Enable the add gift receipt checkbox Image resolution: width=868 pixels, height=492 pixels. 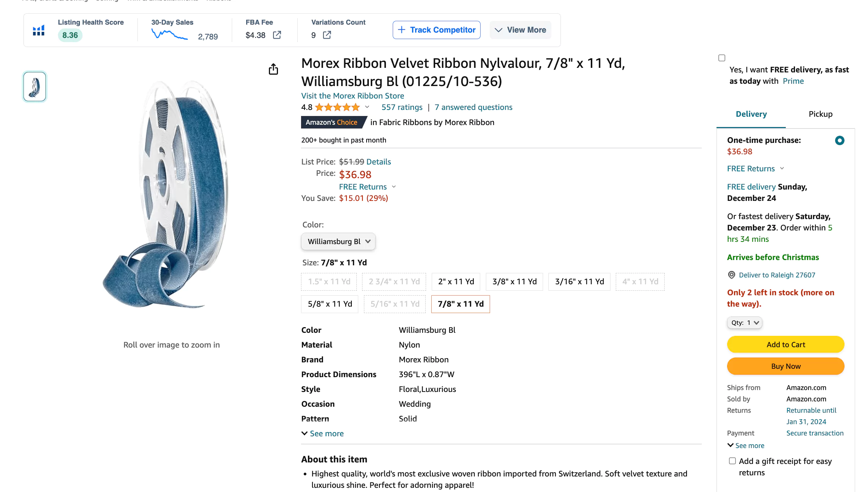click(x=732, y=461)
